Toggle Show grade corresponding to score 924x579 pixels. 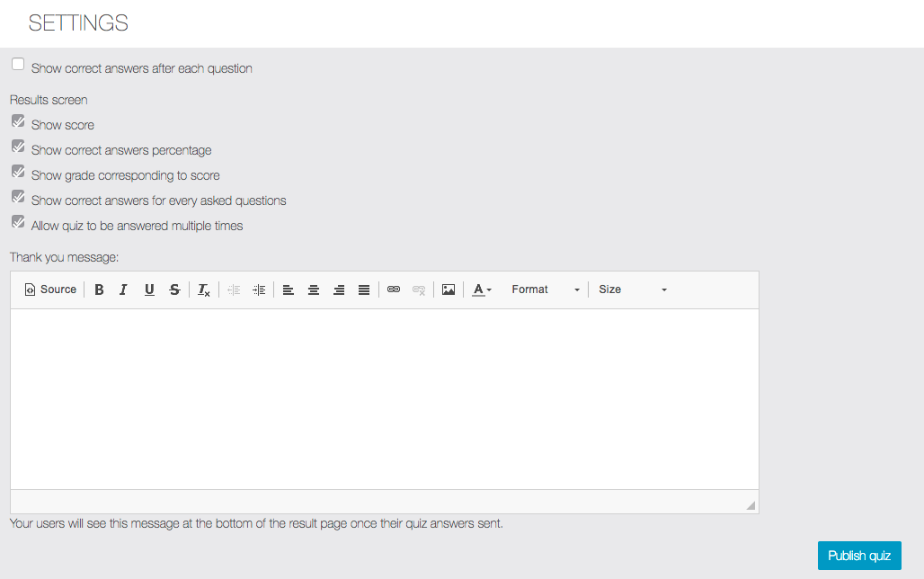click(18, 172)
